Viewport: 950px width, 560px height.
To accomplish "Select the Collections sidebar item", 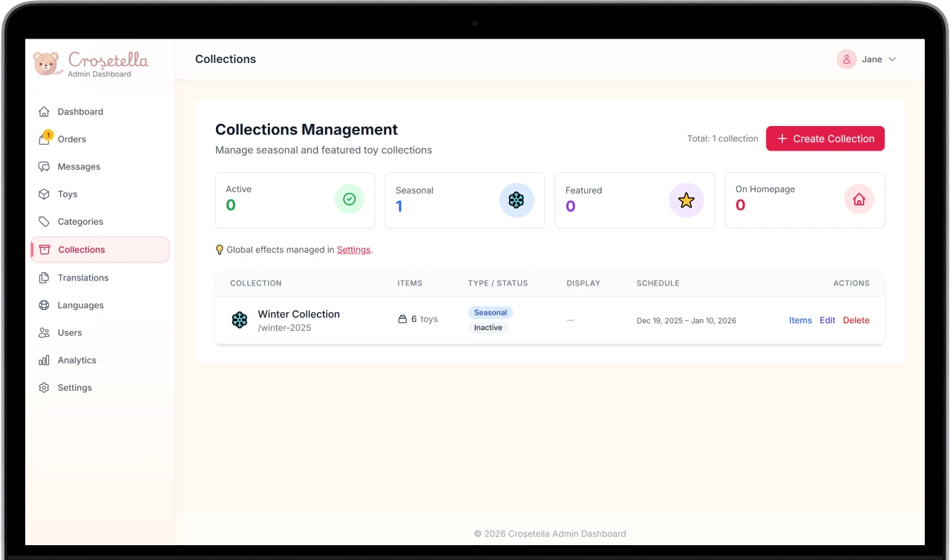I will pyautogui.click(x=99, y=250).
